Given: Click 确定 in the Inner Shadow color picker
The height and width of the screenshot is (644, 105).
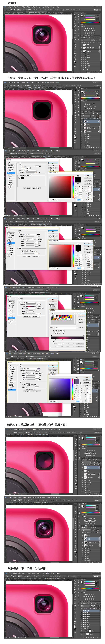Looking at the screenshot, I should click(88, 244).
